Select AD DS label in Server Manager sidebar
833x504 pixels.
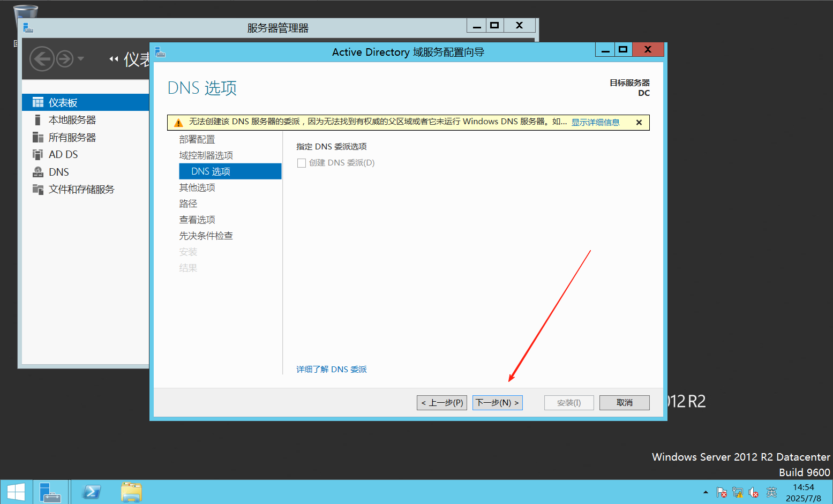pyautogui.click(x=63, y=154)
